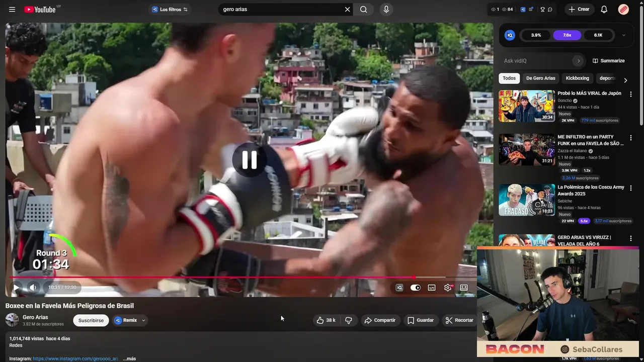
Task: Show more chips with right arrow
Action: pos(625,80)
